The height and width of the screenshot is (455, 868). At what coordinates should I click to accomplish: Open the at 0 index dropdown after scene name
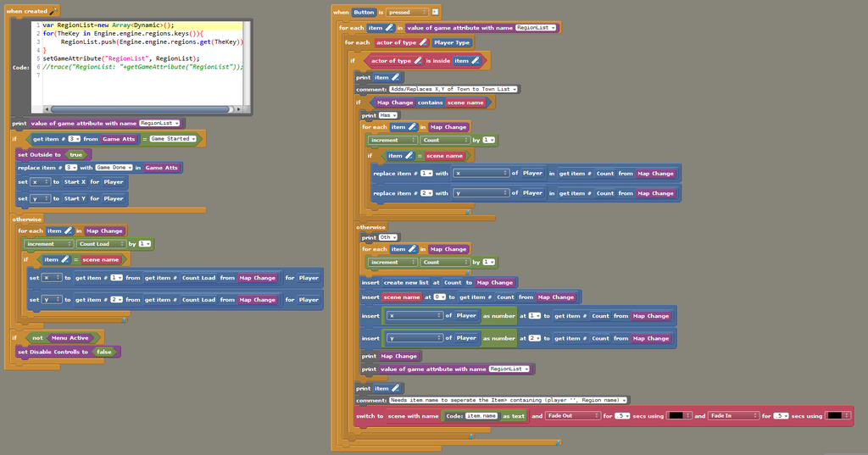pyautogui.click(x=440, y=297)
